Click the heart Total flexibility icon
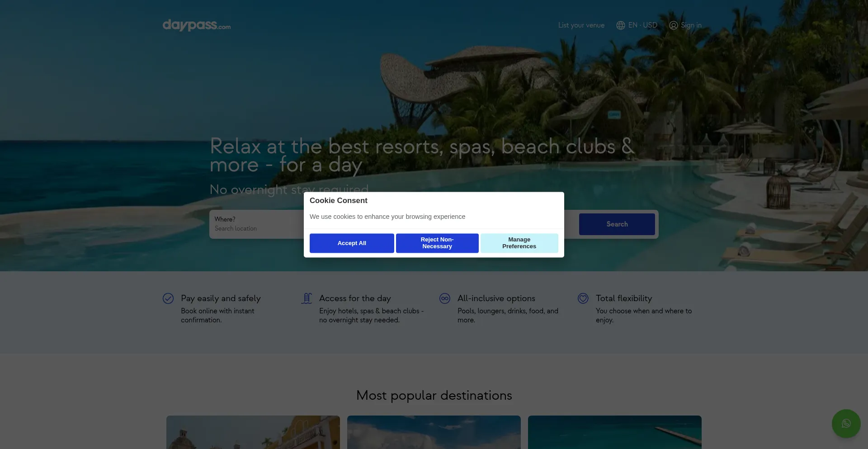The height and width of the screenshot is (449, 868). [583, 298]
